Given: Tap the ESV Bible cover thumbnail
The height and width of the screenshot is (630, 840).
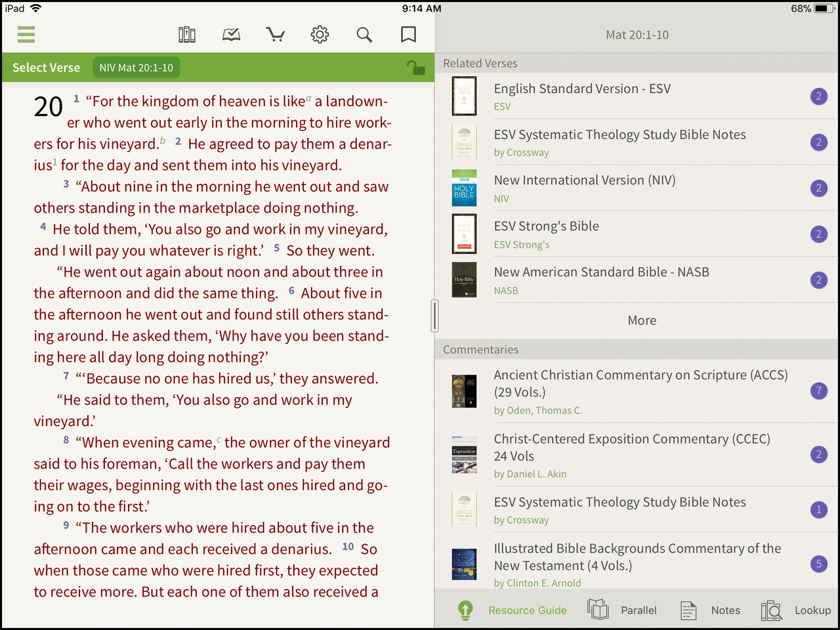Looking at the screenshot, I should tap(464, 96).
